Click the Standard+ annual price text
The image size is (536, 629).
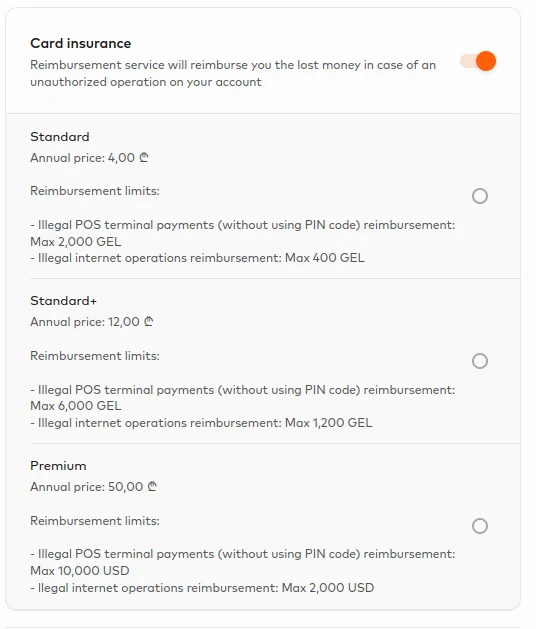click(91, 322)
